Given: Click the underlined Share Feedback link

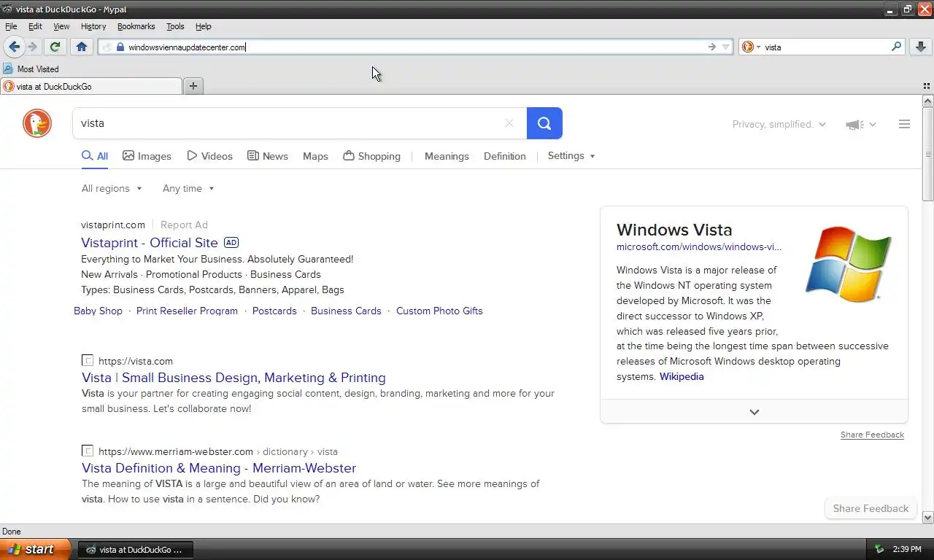Looking at the screenshot, I should [872, 435].
